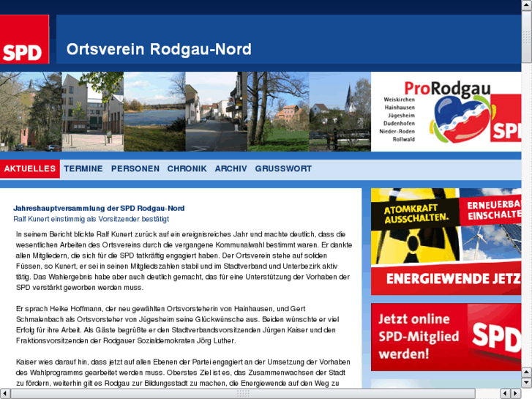Go to the PERSONEN page
Image resolution: width=532 pixels, height=399 pixels.
coord(135,169)
